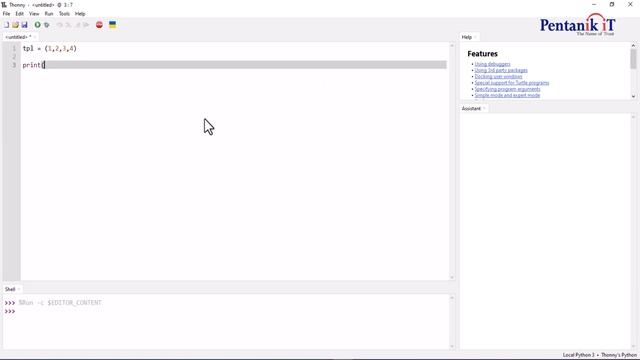Image resolution: width=640 pixels, height=360 pixels.
Task: Click the Ukraine flag toolbar icon
Action: pyautogui.click(x=112, y=25)
